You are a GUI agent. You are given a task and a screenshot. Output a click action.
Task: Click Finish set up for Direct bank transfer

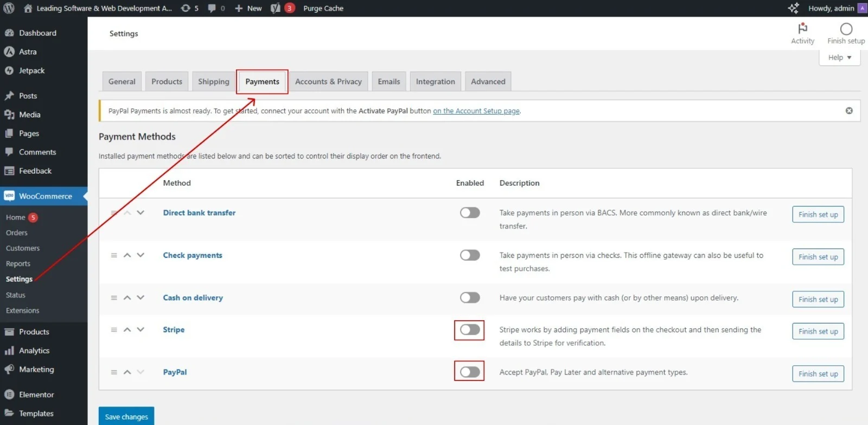click(x=818, y=214)
